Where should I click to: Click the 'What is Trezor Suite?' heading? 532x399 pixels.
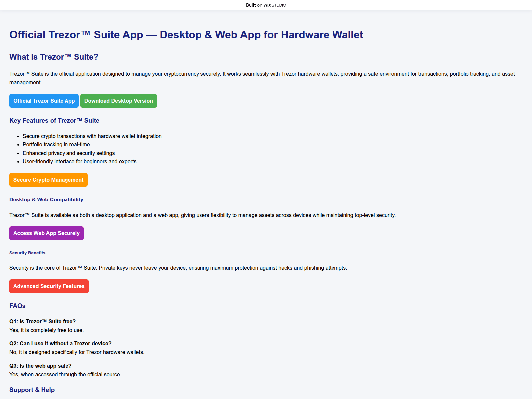pyautogui.click(x=54, y=57)
